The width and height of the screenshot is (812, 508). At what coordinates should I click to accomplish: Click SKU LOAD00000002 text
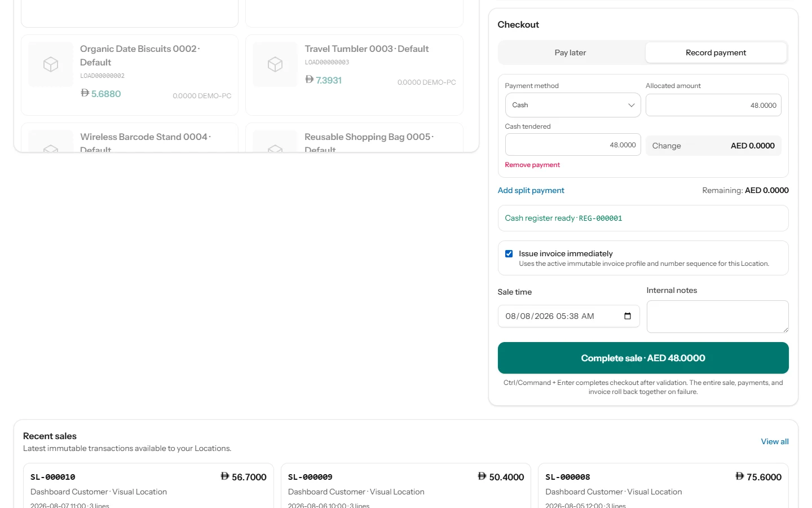click(102, 76)
